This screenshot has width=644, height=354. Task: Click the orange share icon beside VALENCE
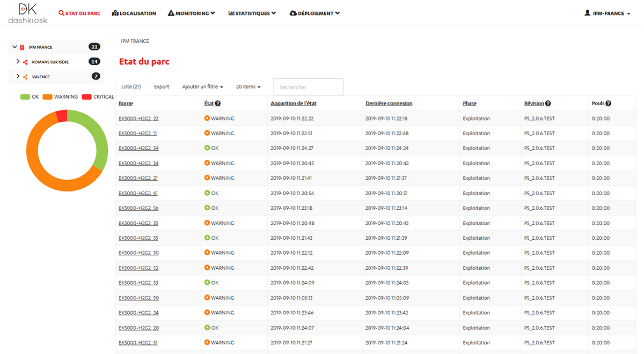click(x=25, y=77)
